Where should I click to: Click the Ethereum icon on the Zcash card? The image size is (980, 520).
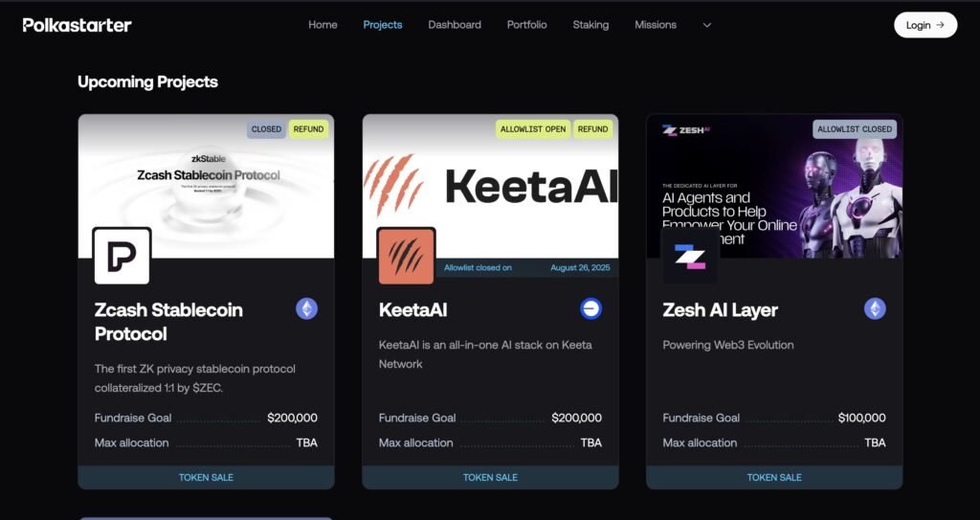tap(307, 308)
